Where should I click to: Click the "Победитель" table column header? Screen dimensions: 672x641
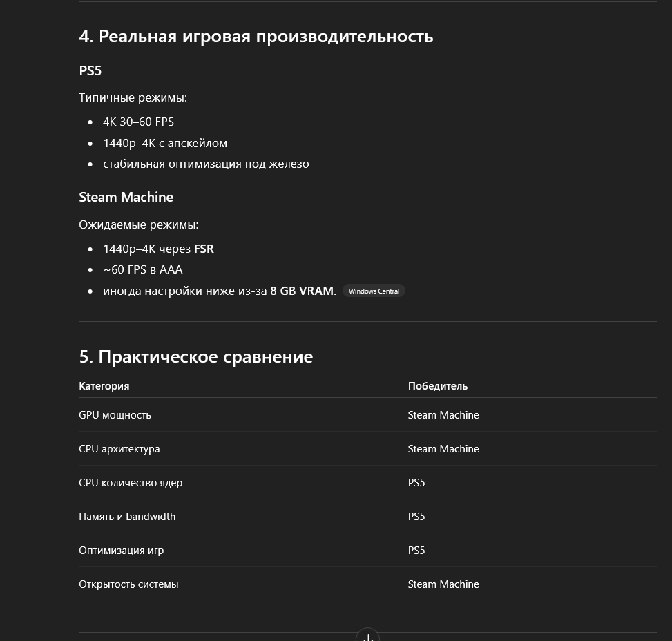pos(438,386)
